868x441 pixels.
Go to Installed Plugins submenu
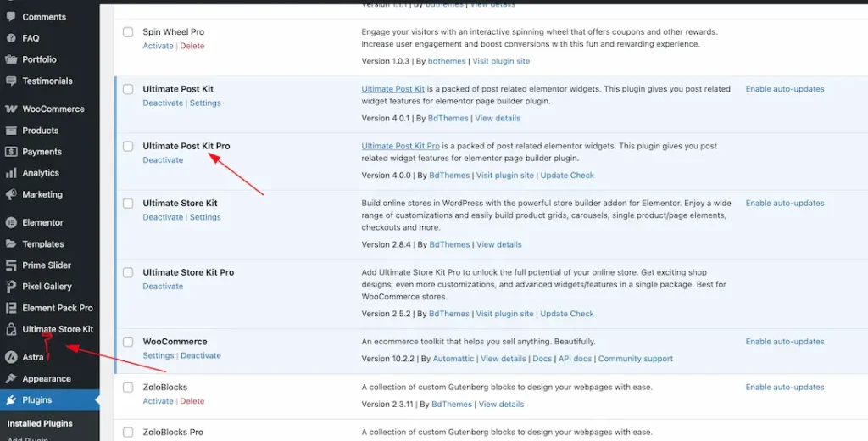(x=40, y=423)
